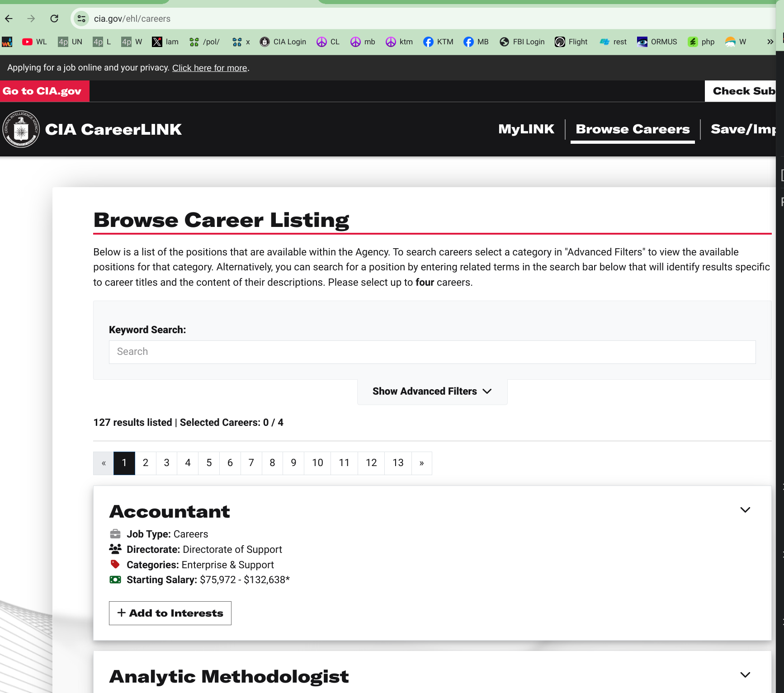This screenshot has height=693, width=784.
Task: Go to results page 2
Action: (146, 463)
